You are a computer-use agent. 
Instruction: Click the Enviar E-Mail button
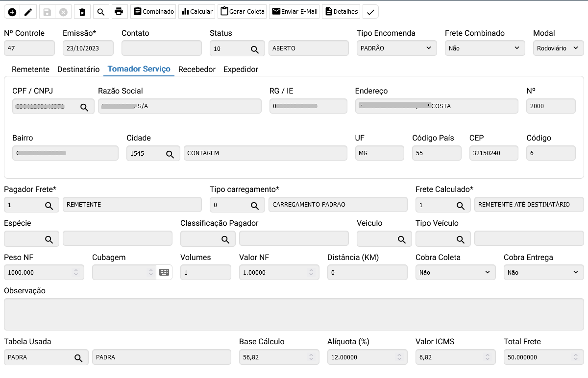pyautogui.click(x=294, y=12)
